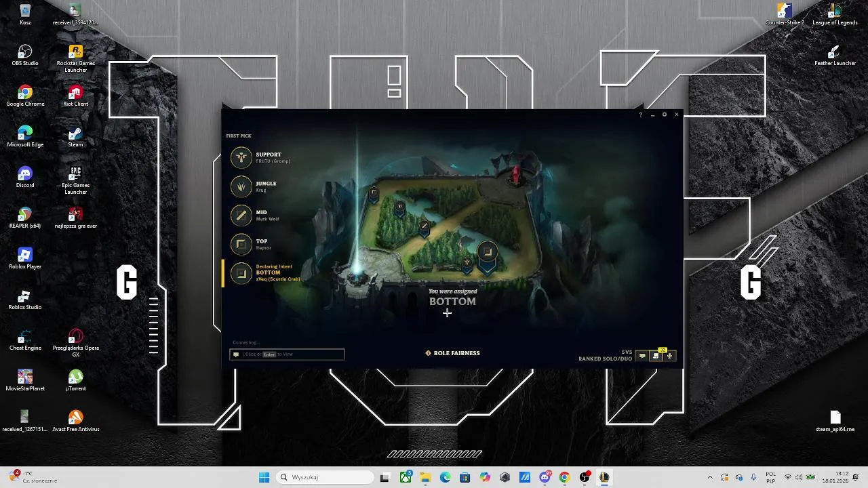The width and height of the screenshot is (868, 488).
Task: Click the ROLE FAIRNESS link
Action: pos(452,353)
